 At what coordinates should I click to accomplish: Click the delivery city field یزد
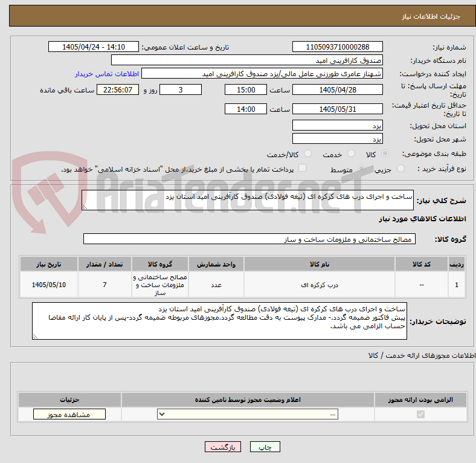338,138
